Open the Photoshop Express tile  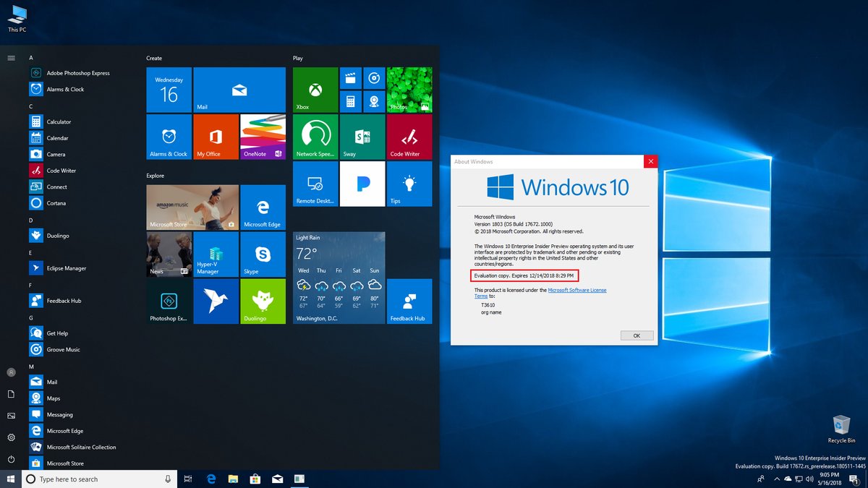pyautogui.click(x=169, y=301)
